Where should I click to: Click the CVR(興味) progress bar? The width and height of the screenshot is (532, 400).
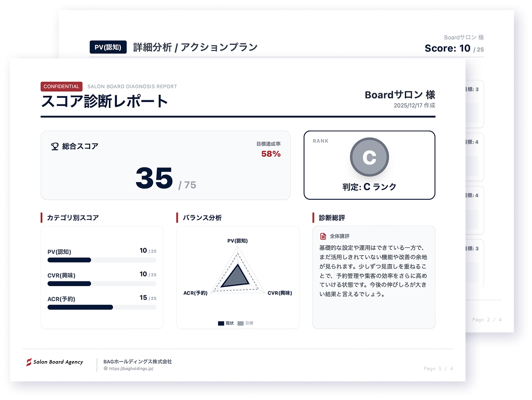[102, 283]
